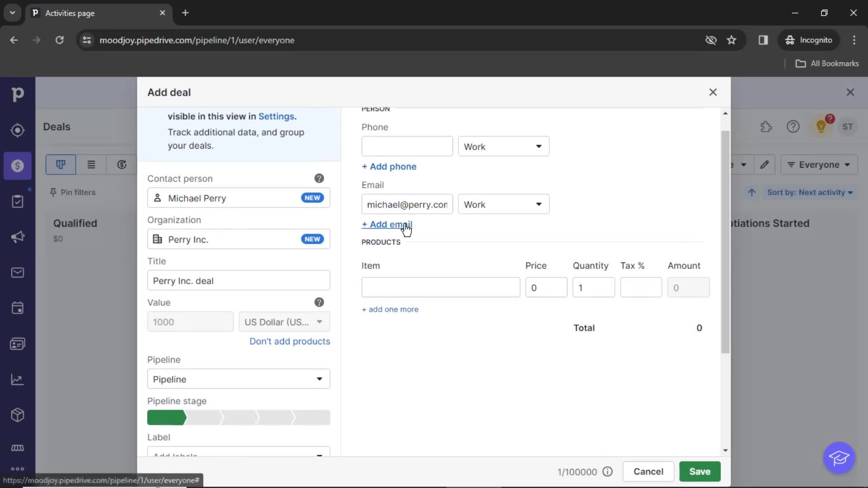Click the Organization Perry Inc. field
This screenshot has width=868, height=488.
(239, 239)
